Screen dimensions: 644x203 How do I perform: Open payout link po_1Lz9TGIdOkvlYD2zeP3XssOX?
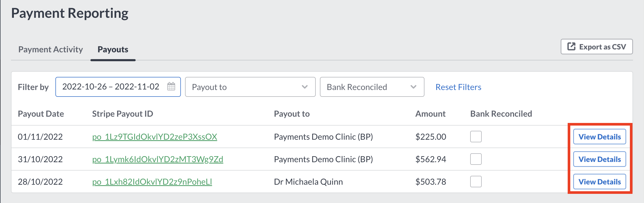pyautogui.click(x=155, y=137)
